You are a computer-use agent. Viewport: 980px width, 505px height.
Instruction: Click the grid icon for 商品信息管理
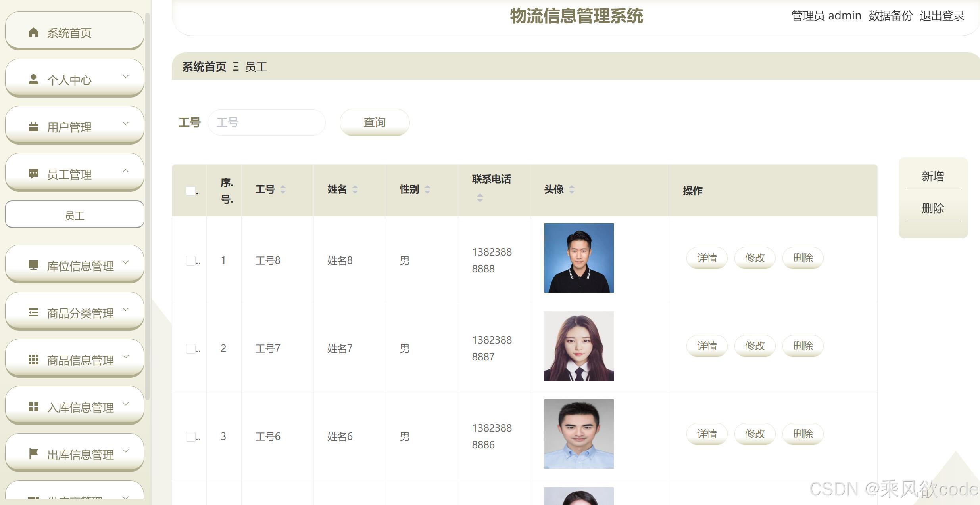click(33, 360)
